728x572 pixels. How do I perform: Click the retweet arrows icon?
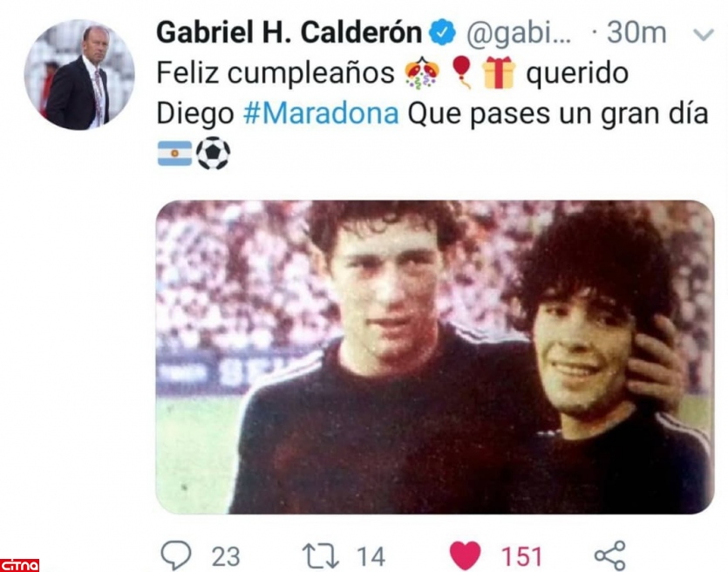320,556
